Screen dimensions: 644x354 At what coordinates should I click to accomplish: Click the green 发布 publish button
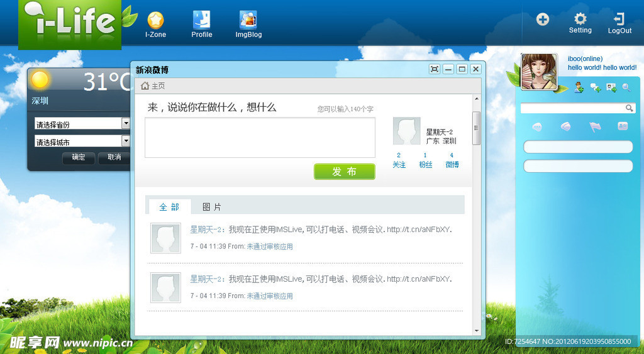coord(344,172)
